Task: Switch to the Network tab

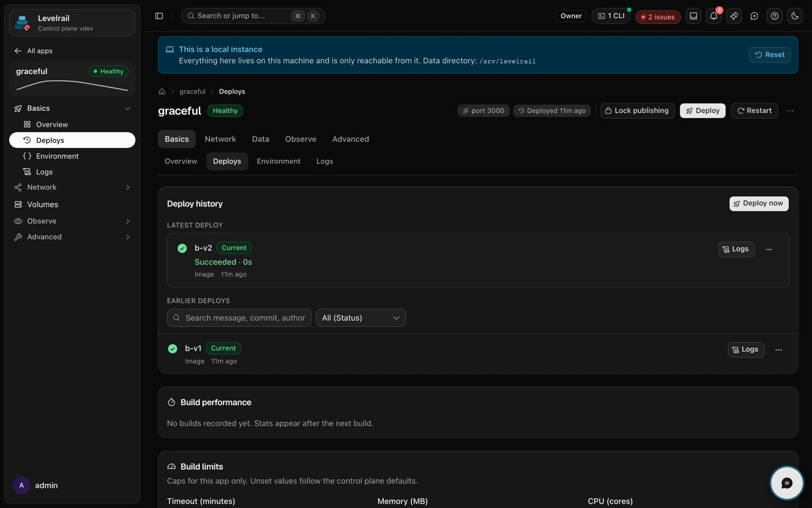Action: pos(220,139)
